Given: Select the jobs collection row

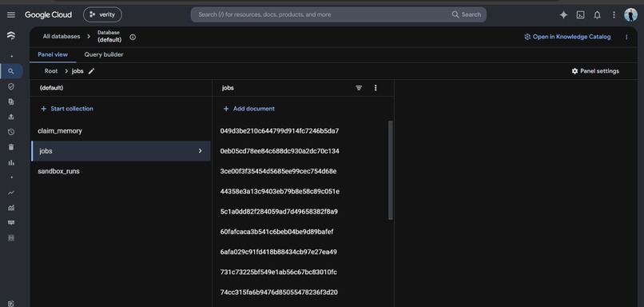Looking at the screenshot, I should click(121, 151).
